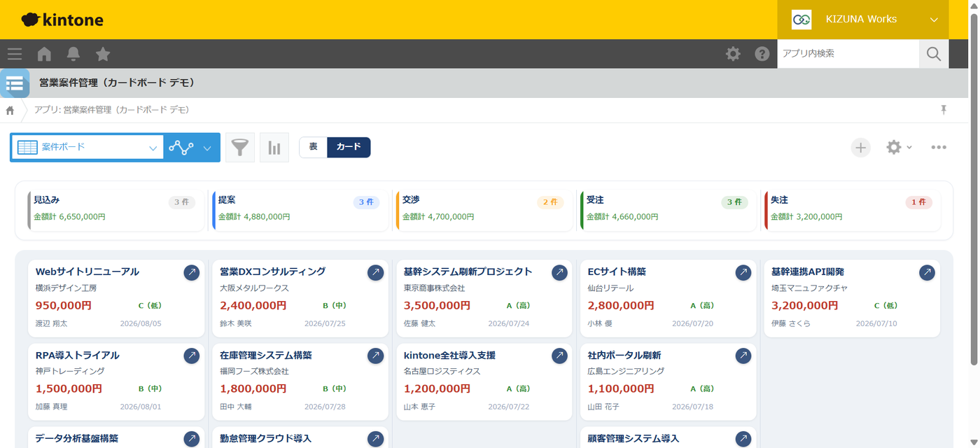The width and height of the screenshot is (980, 448).
Task: Open the header settings gear
Action: point(733,54)
